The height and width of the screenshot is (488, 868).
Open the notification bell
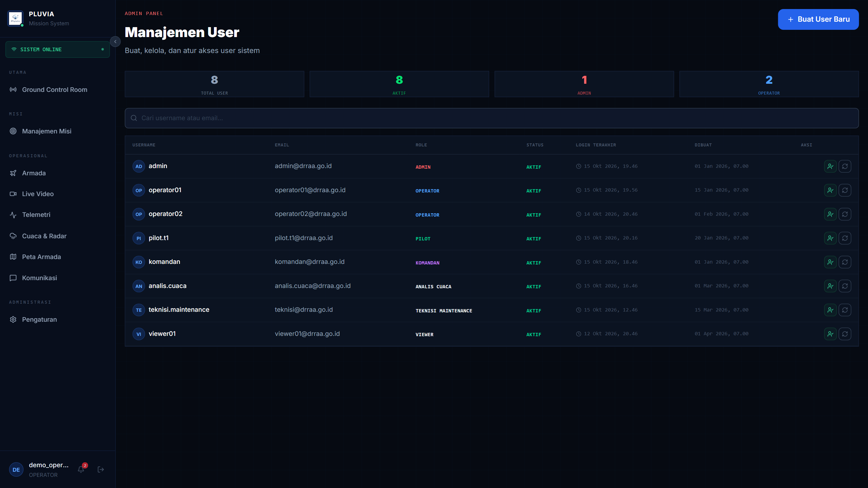point(81,469)
